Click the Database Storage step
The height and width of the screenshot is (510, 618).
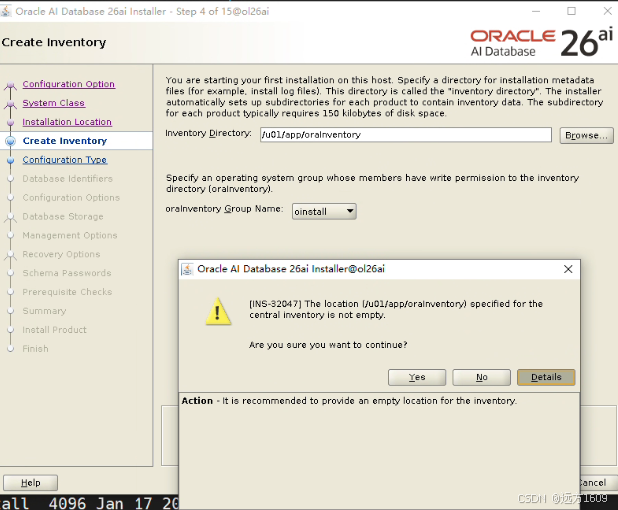(x=63, y=216)
